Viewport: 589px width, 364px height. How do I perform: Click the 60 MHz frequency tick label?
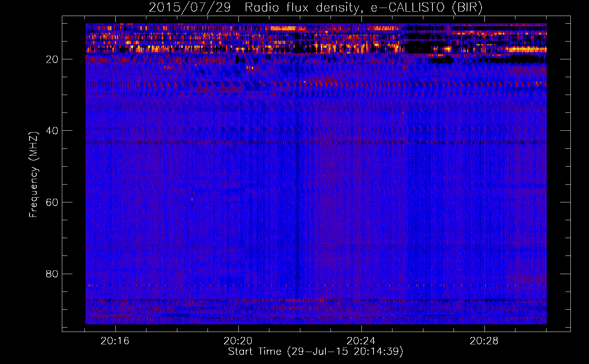(52, 202)
